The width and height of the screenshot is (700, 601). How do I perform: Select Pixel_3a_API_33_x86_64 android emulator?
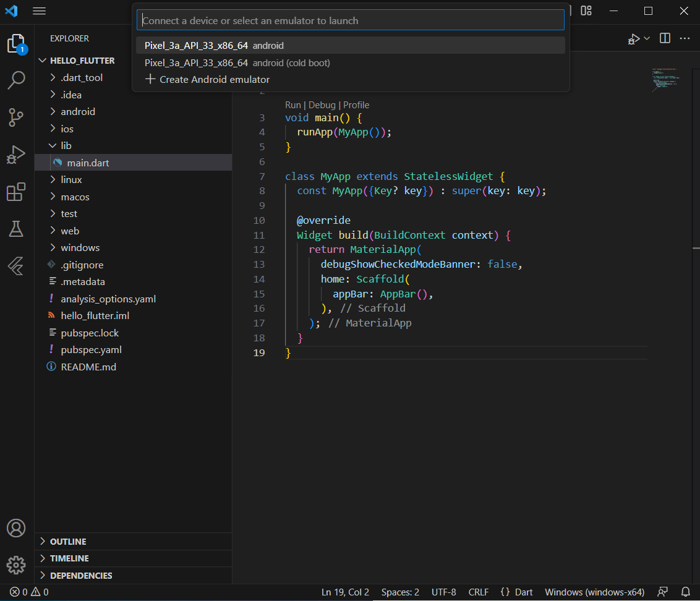(x=351, y=46)
